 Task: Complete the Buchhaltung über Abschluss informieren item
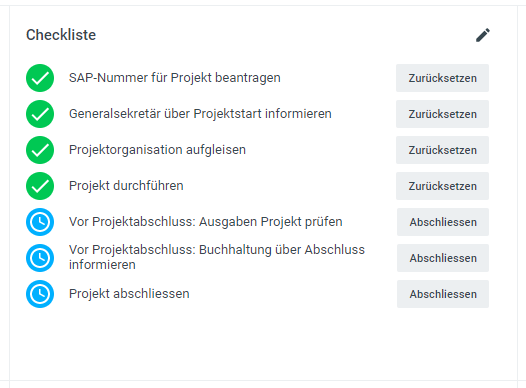443,258
